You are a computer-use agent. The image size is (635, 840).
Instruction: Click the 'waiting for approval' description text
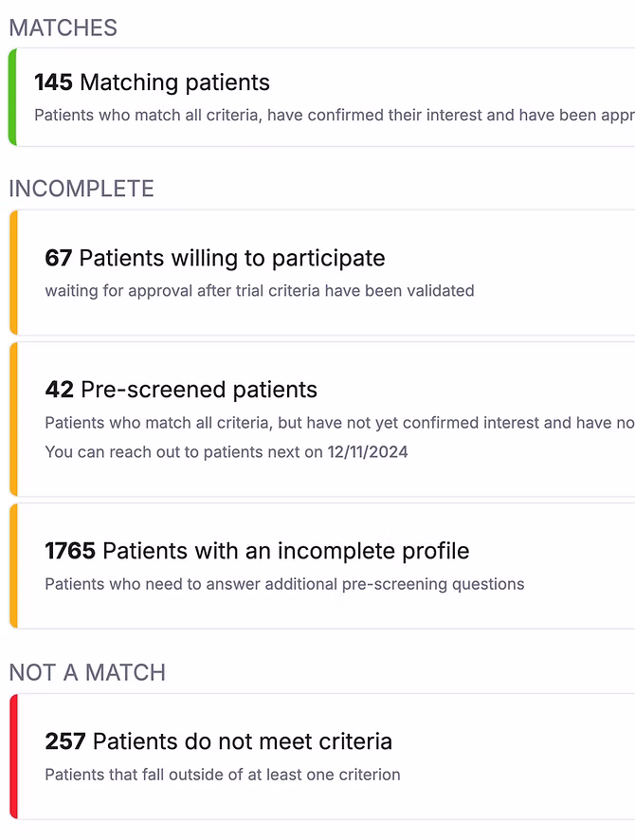(259, 291)
